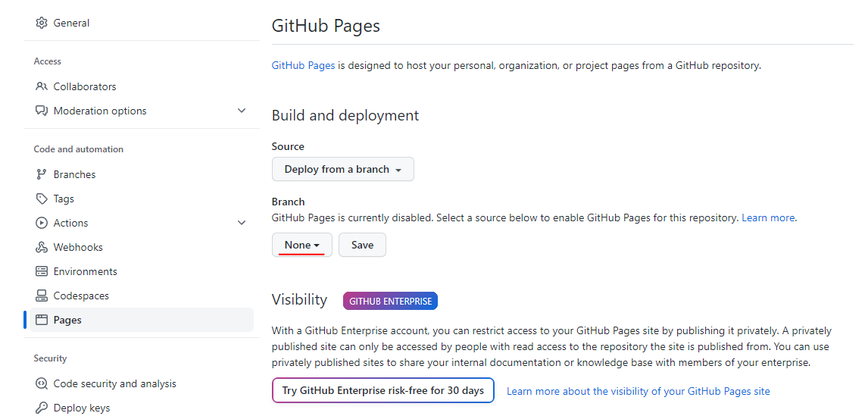The image size is (868, 416).
Task: Click the General gear icon
Action: (42, 23)
